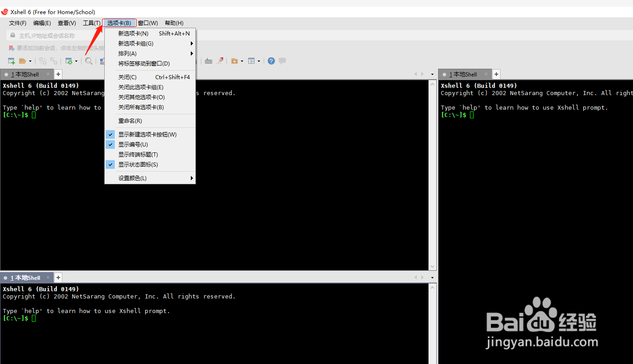Expand the 设置颜色(L) submenu
The image size is (633, 364).
(x=150, y=178)
